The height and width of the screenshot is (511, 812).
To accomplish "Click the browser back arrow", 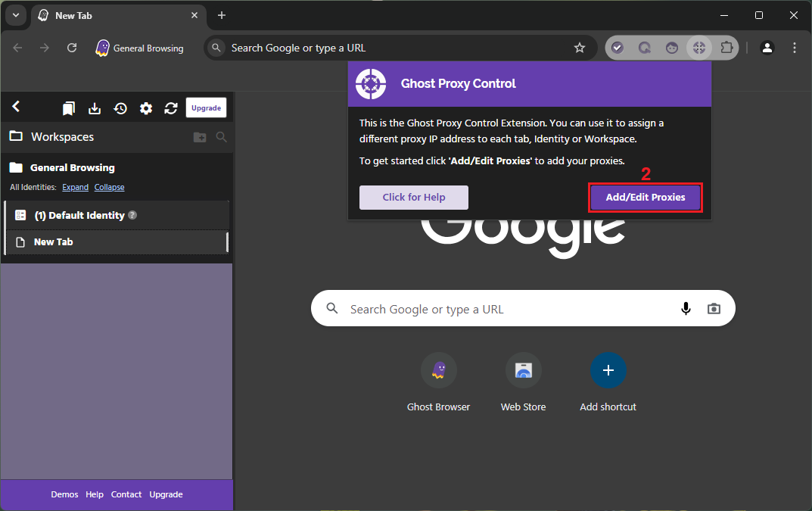I will [17, 48].
